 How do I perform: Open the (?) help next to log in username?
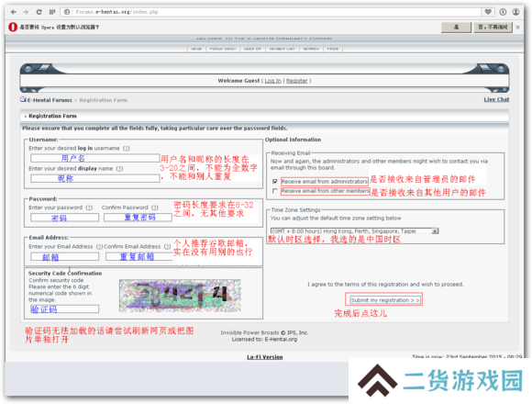point(127,149)
